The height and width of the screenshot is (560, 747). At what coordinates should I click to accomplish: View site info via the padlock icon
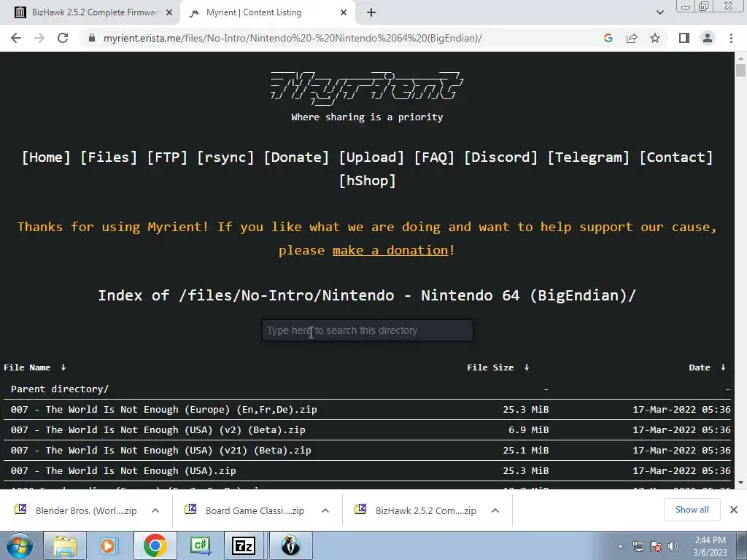pos(92,38)
